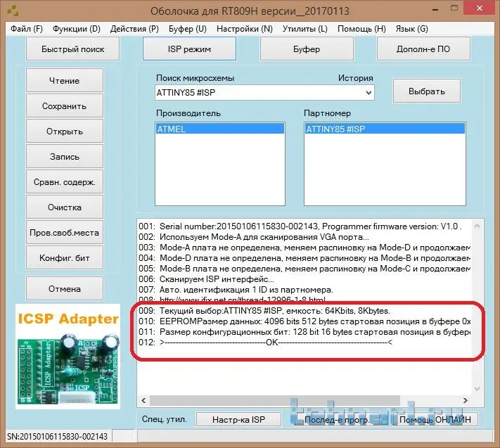Click the Запись button
Screen dimensions: 500x448
click(65, 157)
